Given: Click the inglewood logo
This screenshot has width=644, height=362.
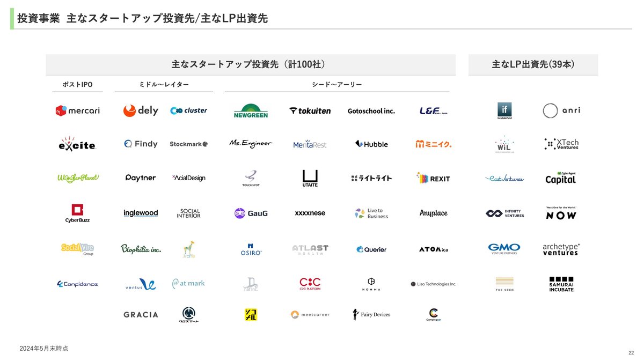Looking at the screenshot, I should pos(141,213).
